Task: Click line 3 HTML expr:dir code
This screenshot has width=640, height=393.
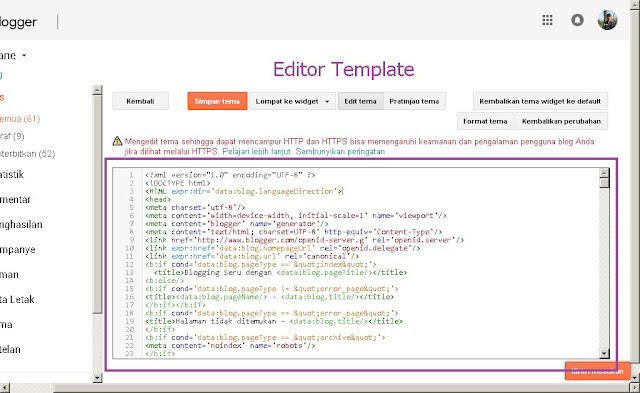Action: click(x=244, y=191)
